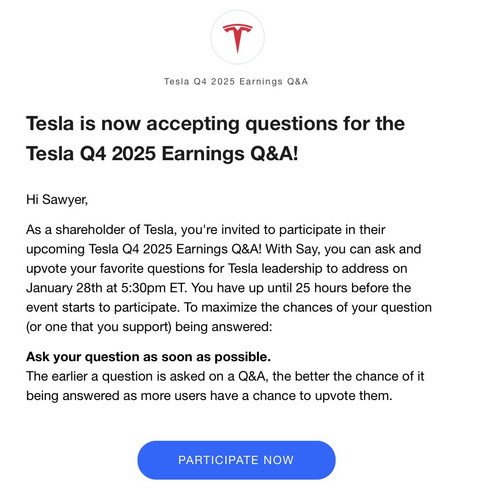477x500 pixels.
Task: Click the "Hi Sawyer," greeting
Action: [57, 200]
